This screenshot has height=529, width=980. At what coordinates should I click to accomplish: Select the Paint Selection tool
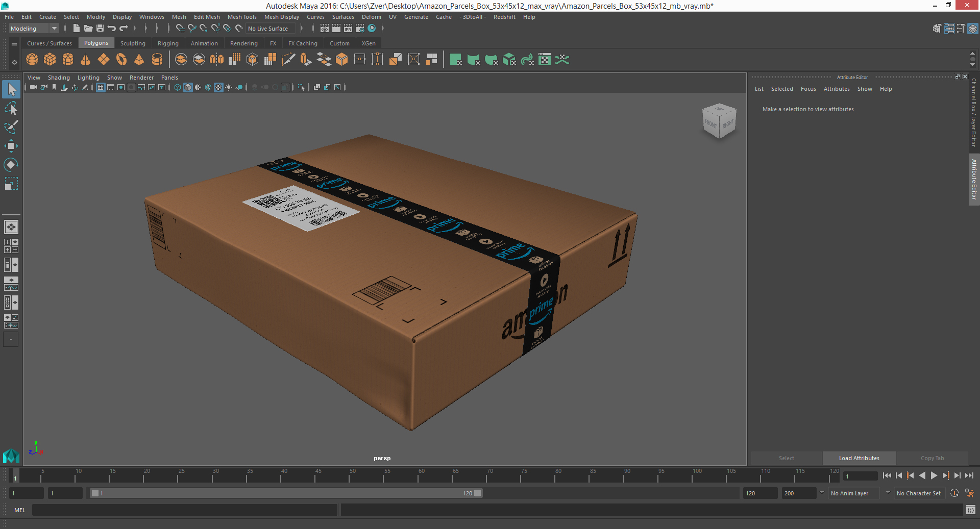pos(11,127)
